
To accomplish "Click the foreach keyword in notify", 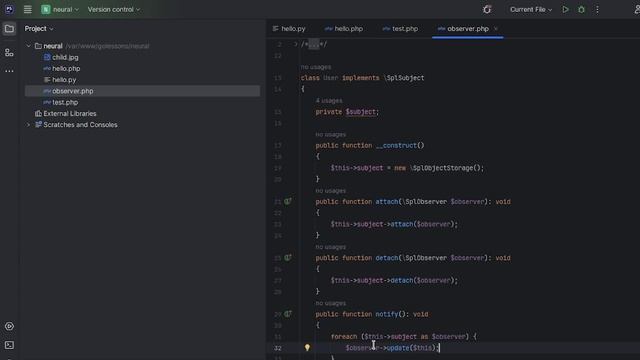I will pos(344,337).
